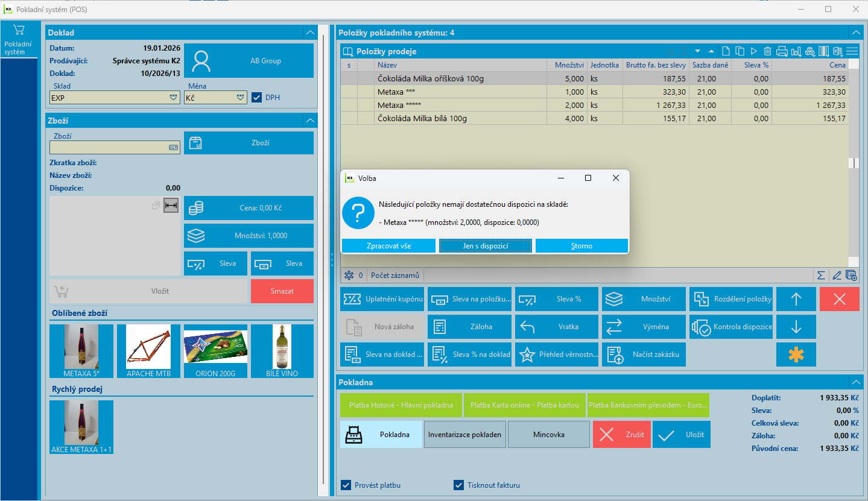The width and height of the screenshot is (868, 501).
Task: Uncheck the Provést platbu checkbox
Action: coord(346,485)
